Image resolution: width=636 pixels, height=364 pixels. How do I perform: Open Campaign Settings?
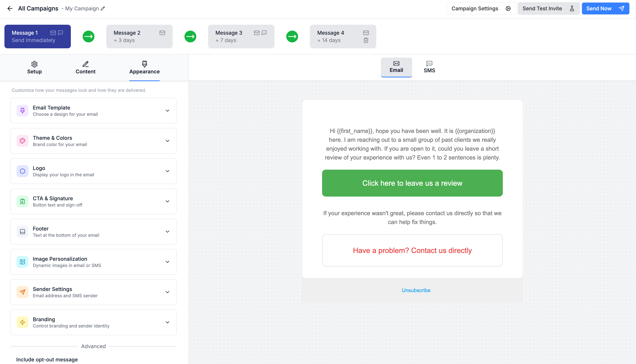(x=481, y=8)
